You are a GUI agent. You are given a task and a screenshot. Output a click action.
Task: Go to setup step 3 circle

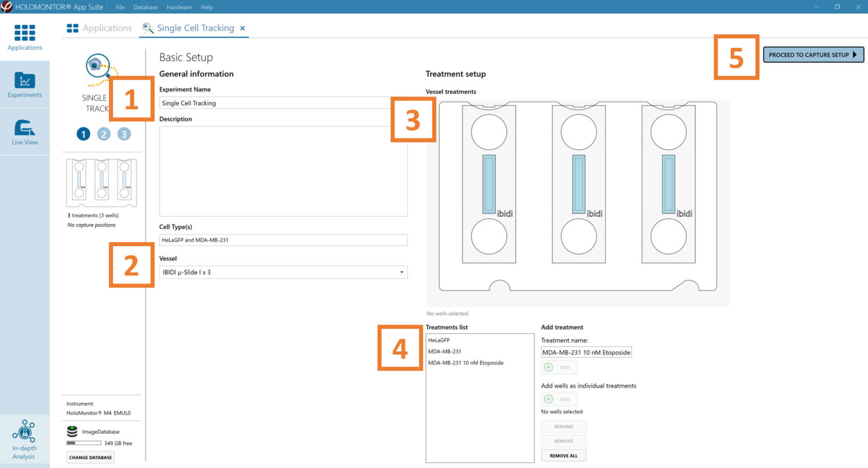[124, 134]
